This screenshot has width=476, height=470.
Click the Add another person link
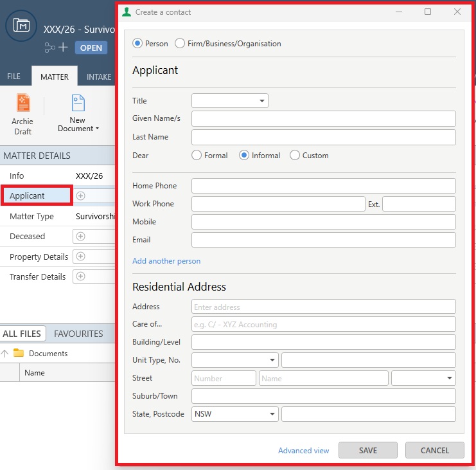click(x=166, y=261)
